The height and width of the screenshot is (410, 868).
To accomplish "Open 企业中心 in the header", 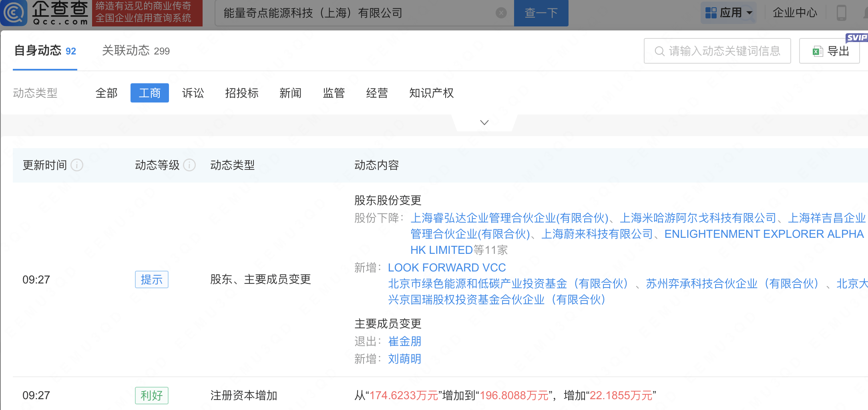I will (795, 13).
